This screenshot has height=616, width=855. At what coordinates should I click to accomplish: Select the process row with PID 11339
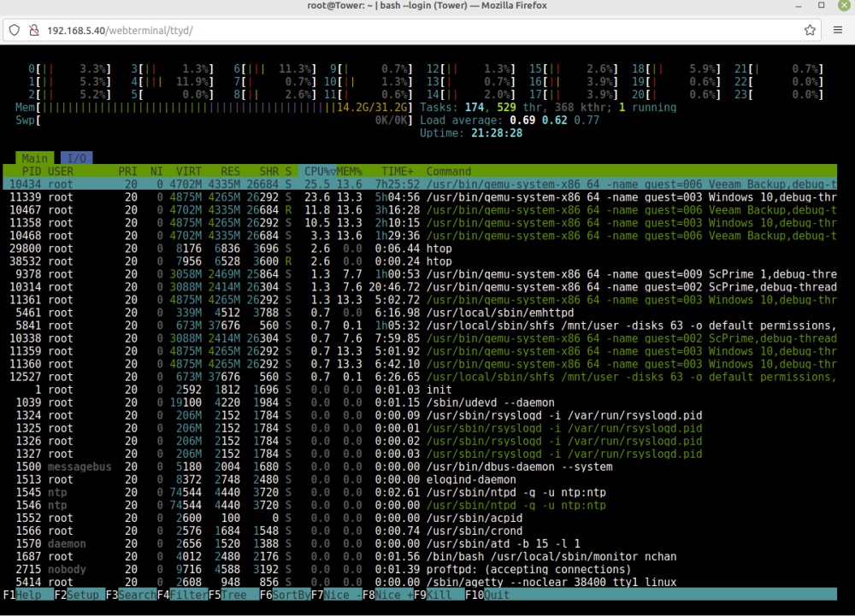pyautogui.click(x=420, y=197)
